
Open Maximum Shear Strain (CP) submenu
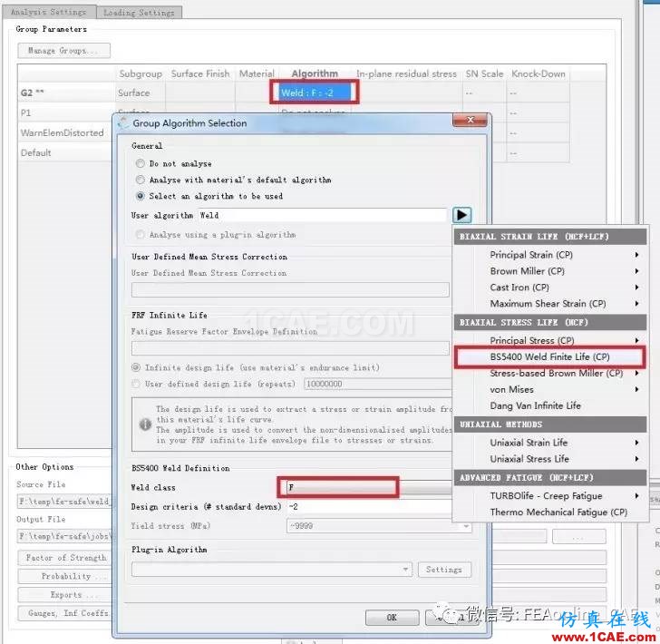click(549, 303)
